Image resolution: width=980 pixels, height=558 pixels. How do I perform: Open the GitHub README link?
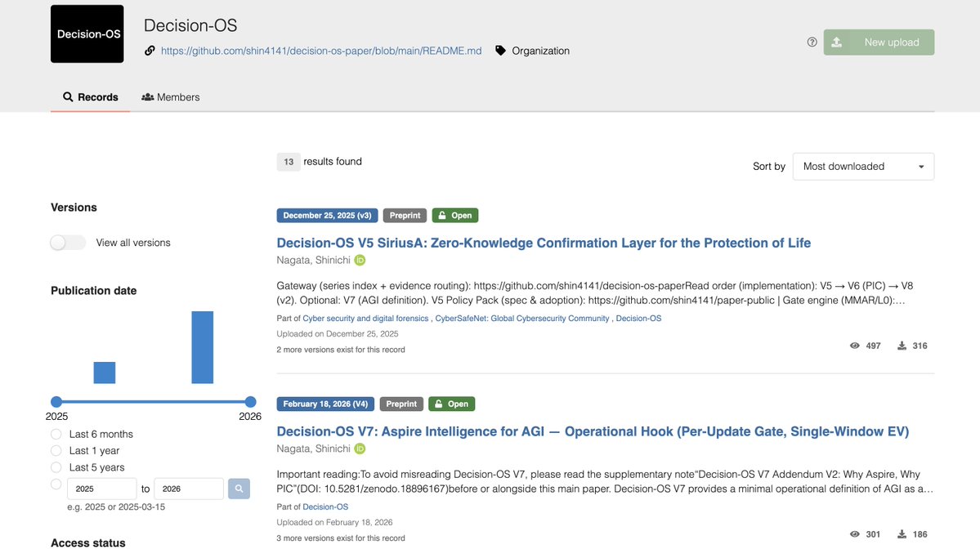[x=321, y=51]
